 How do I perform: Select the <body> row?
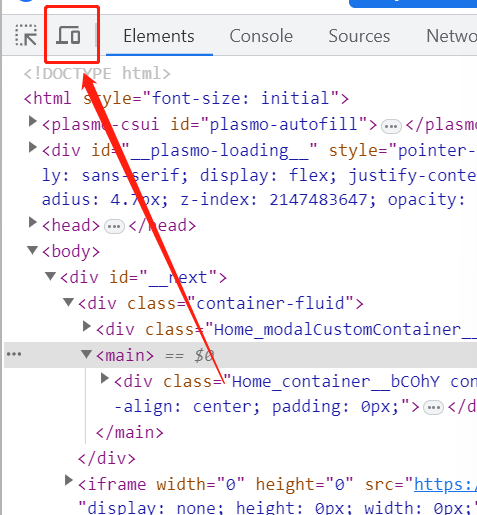(71, 251)
